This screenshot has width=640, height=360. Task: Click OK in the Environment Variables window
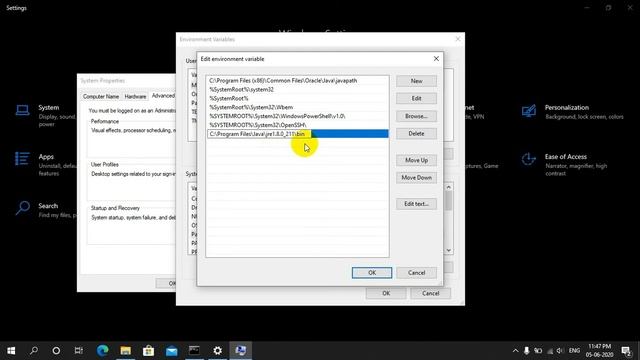386,293
